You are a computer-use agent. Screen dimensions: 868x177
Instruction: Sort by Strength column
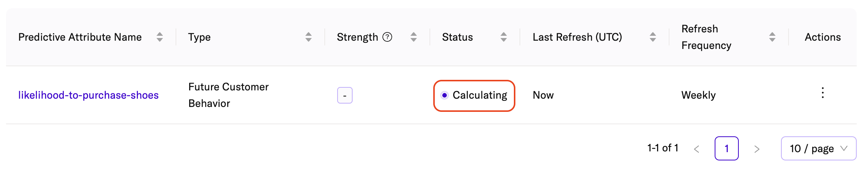coord(414,37)
